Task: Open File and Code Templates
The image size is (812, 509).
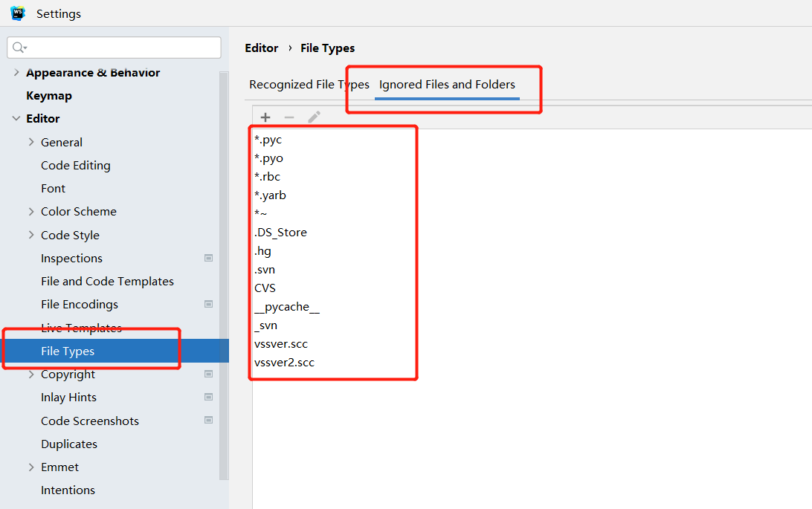Action: coord(107,282)
